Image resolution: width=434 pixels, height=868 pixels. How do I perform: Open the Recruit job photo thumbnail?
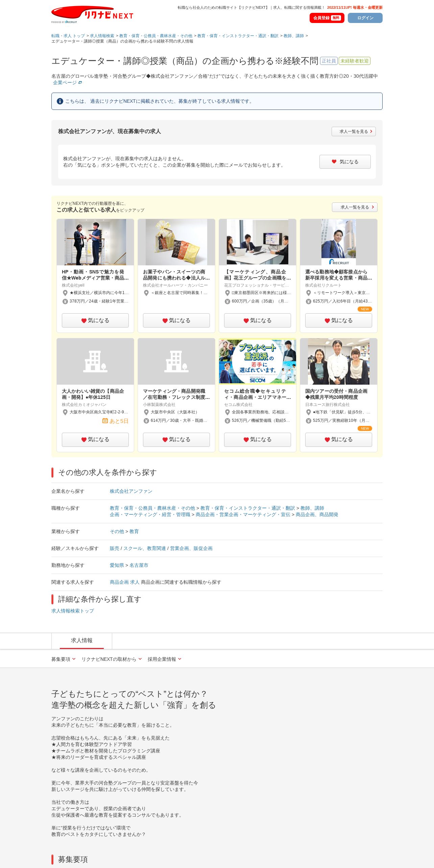339,242
